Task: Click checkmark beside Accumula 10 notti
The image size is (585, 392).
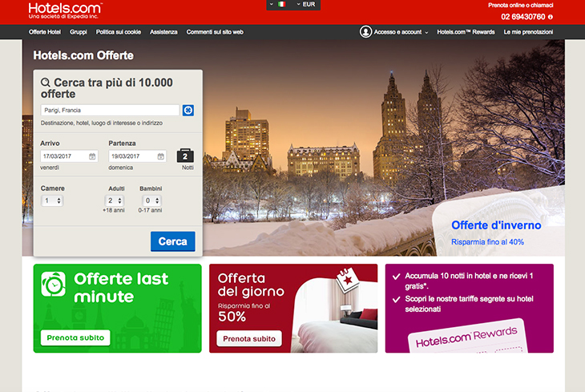Action: click(396, 277)
